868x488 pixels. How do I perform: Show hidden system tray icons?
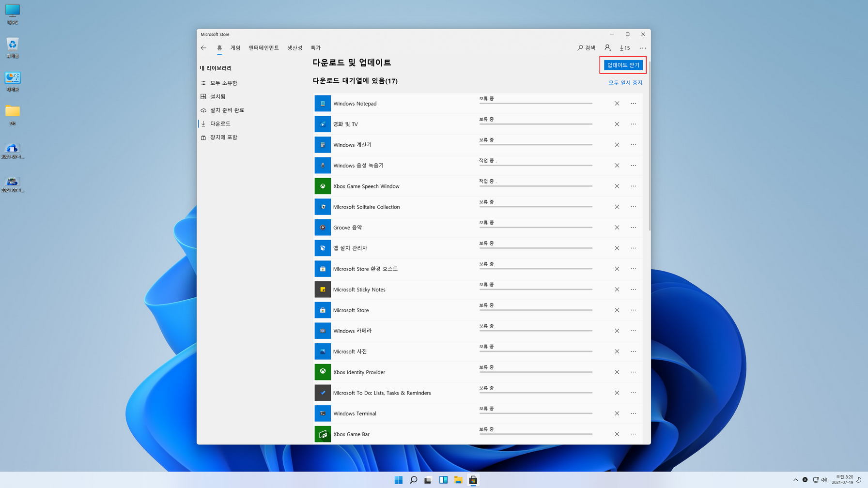pos(795,480)
